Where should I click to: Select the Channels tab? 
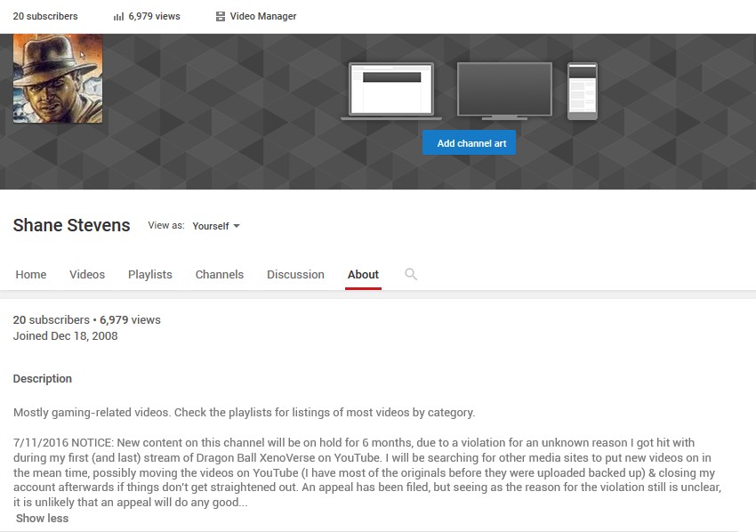[x=220, y=275]
